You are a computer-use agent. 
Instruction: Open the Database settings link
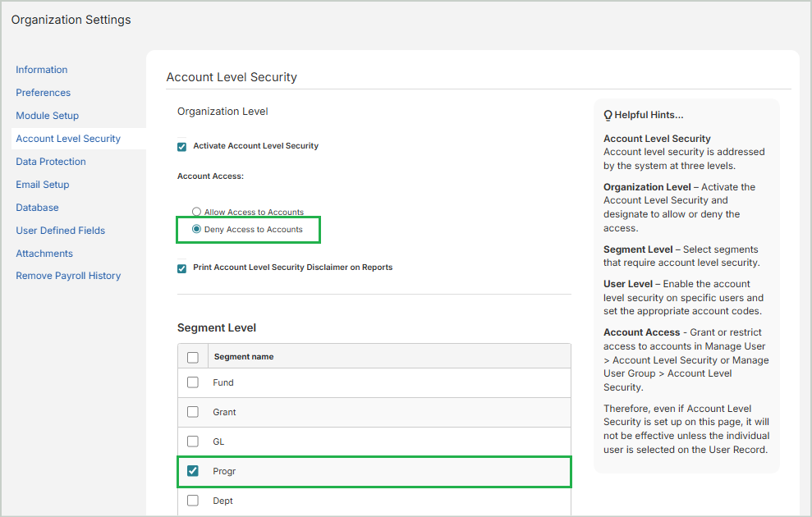(37, 208)
